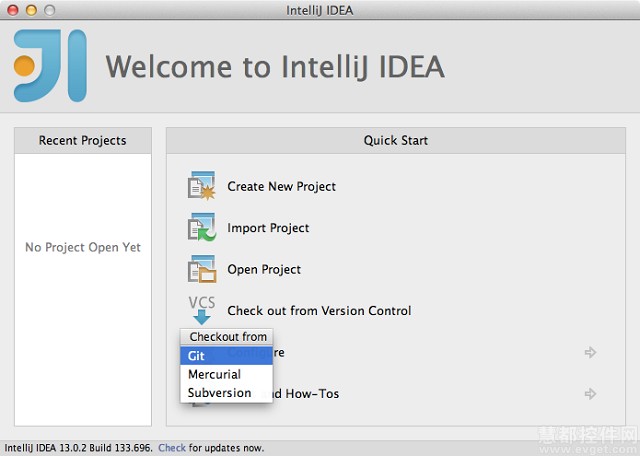Click the Check for updates link

[x=172, y=448]
